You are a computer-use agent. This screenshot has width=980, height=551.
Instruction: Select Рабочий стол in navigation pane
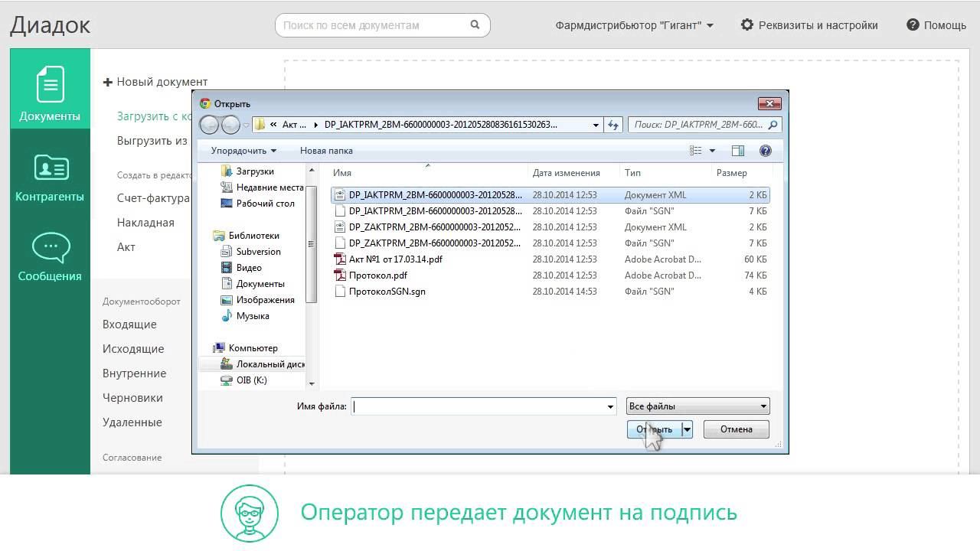257,204
